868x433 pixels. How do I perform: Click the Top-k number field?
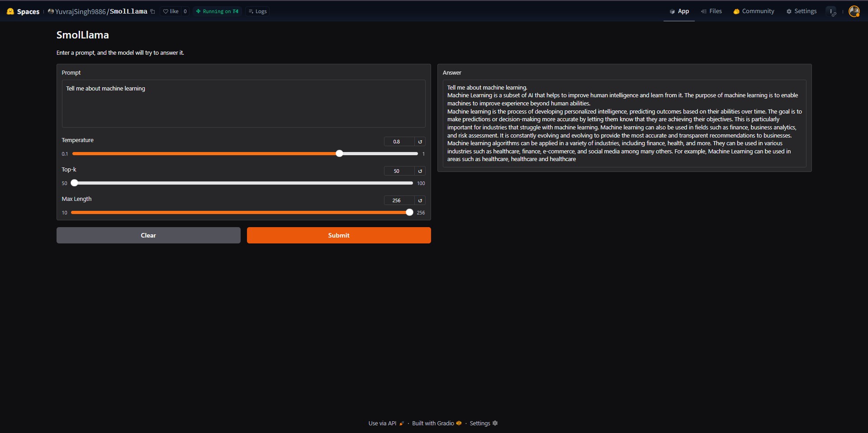pos(399,171)
